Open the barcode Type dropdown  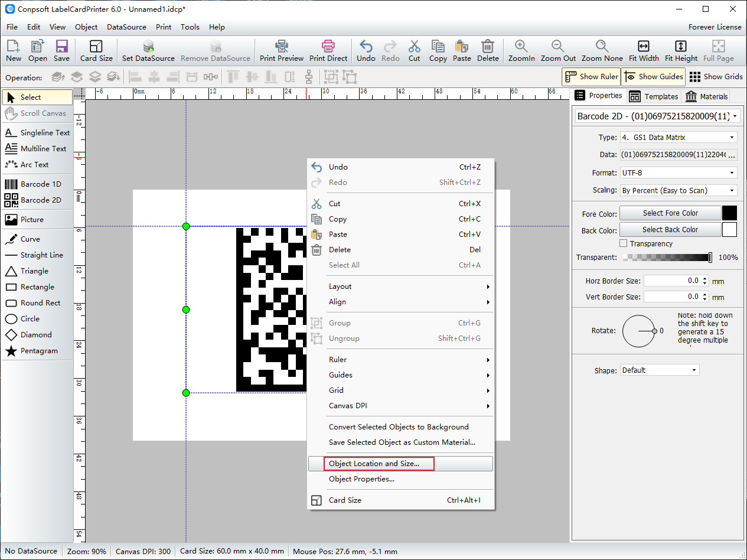[678, 137]
